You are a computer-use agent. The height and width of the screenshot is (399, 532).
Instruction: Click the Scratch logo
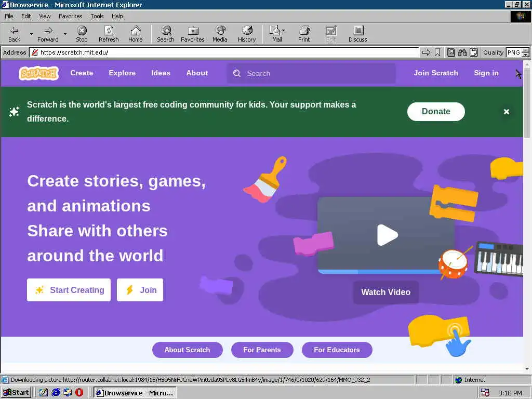click(x=38, y=73)
